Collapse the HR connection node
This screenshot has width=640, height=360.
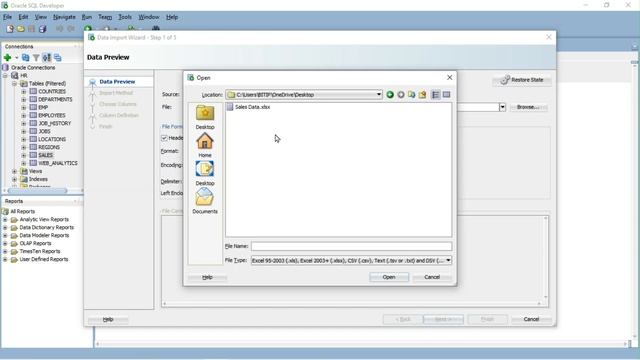(x=5, y=76)
